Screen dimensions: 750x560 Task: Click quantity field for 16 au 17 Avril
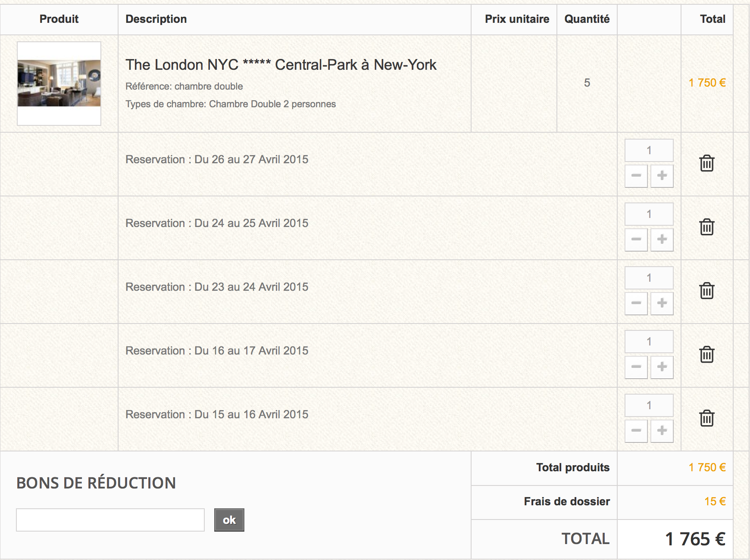[649, 342]
